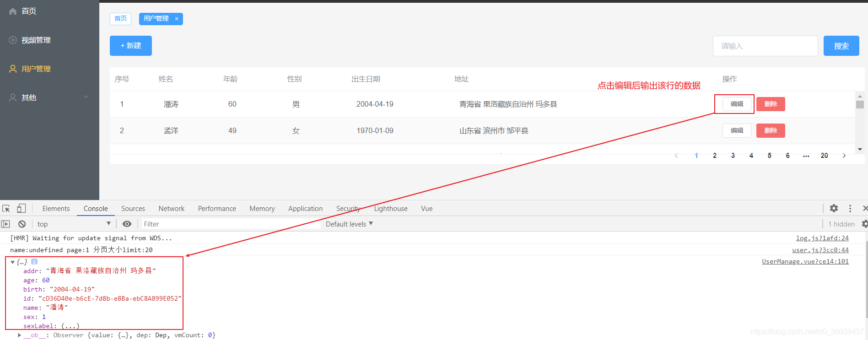Open user.js?3cc0:44 source link
The image size is (868, 340).
coord(820,250)
